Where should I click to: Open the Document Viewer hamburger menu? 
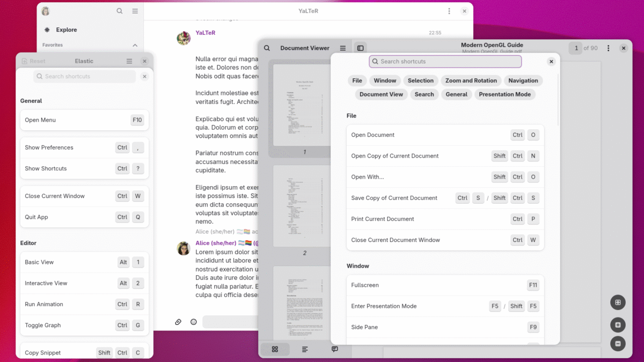point(343,48)
